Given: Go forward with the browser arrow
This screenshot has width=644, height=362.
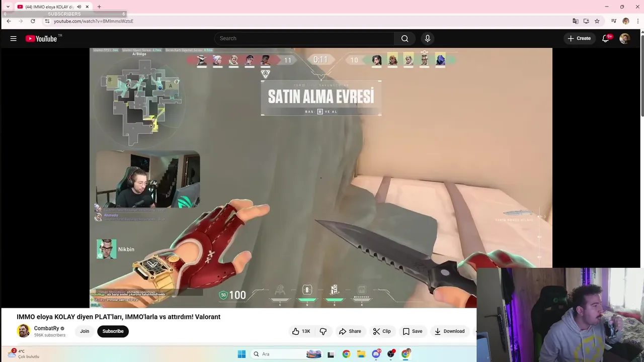Looking at the screenshot, I should point(21,21).
